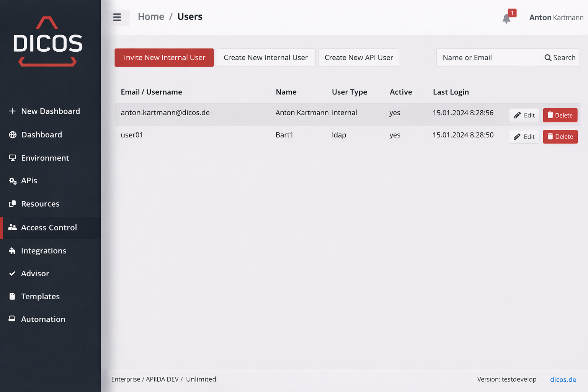Viewport: 588px width, 392px height.
Task: Click the DICOS logo
Action: tap(48, 41)
